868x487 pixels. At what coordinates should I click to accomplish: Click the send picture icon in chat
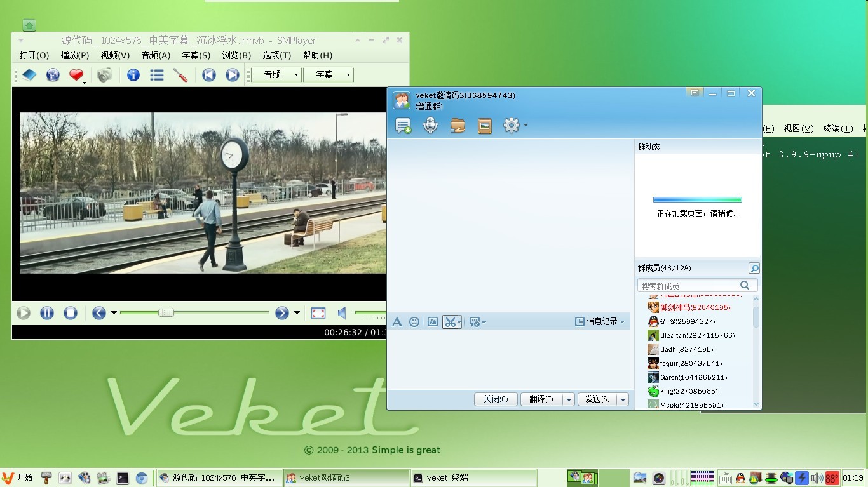[x=433, y=322]
